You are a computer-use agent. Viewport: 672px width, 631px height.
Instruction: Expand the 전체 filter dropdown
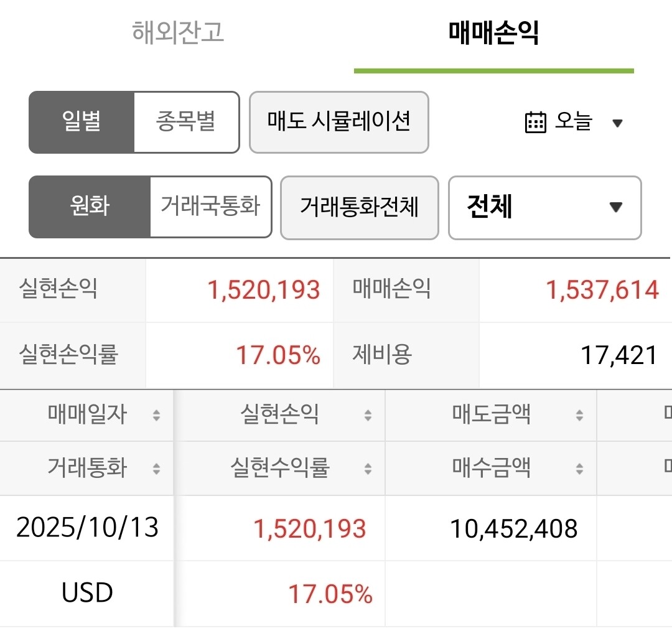[544, 207]
